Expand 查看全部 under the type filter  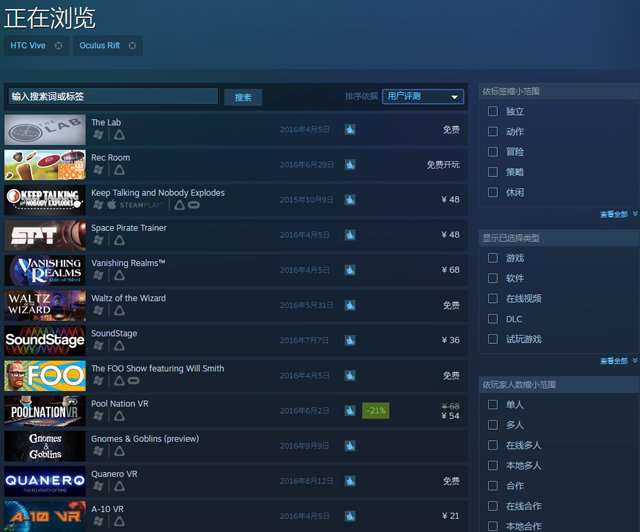coord(618,361)
